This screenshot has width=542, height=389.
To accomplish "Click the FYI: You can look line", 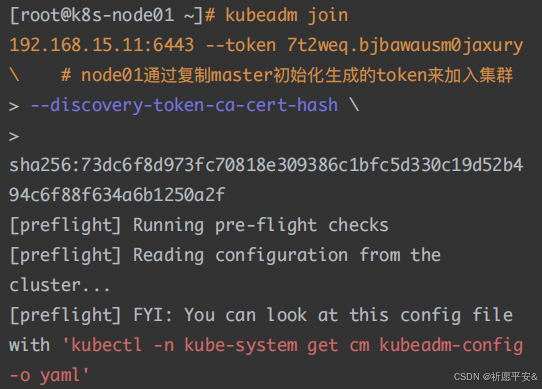I will pyautogui.click(x=261, y=315).
